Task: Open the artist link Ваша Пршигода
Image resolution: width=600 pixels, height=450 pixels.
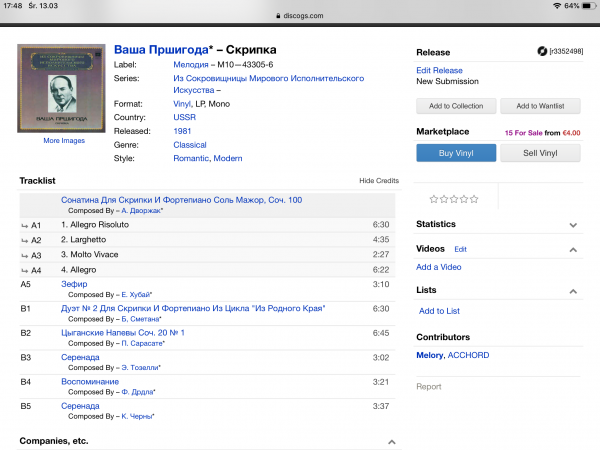Action: tap(161, 50)
